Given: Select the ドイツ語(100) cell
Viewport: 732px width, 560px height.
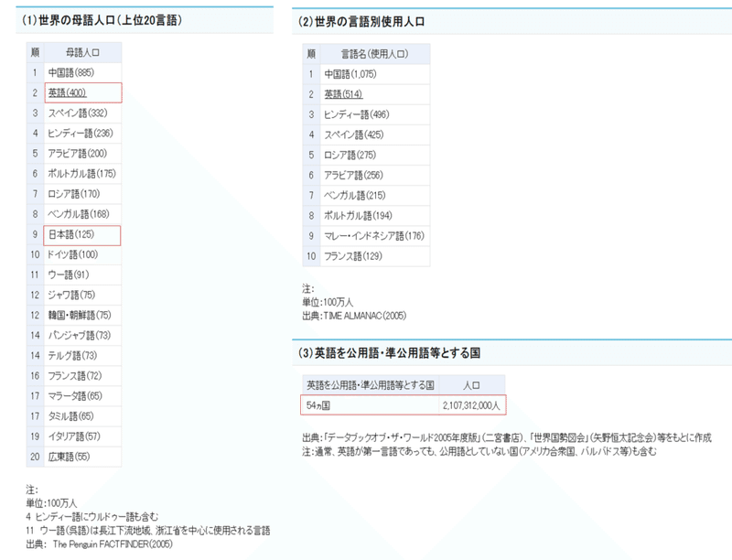Looking at the screenshot, I should (82, 254).
